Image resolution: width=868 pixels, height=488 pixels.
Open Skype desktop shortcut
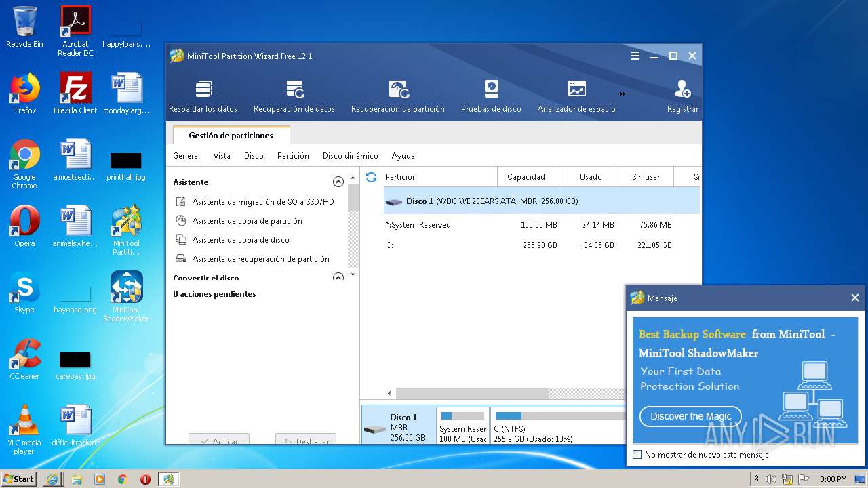(x=24, y=293)
